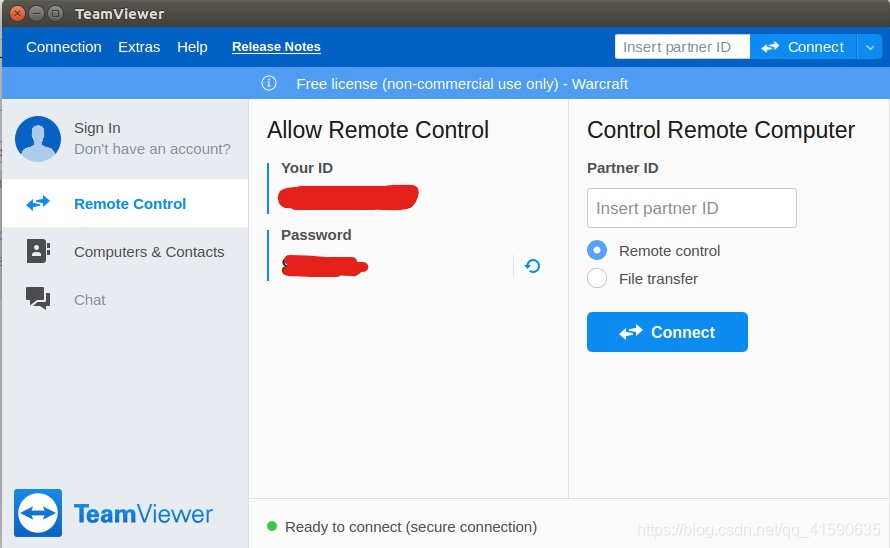Click the Chat bubbles icon
The height and width of the screenshot is (548, 890).
coord(38,298)
